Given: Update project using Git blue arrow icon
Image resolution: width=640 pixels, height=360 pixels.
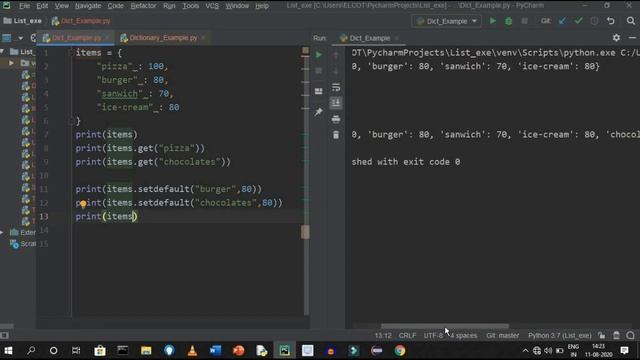Looking at the screenshot, I should (x=562, y=21).
